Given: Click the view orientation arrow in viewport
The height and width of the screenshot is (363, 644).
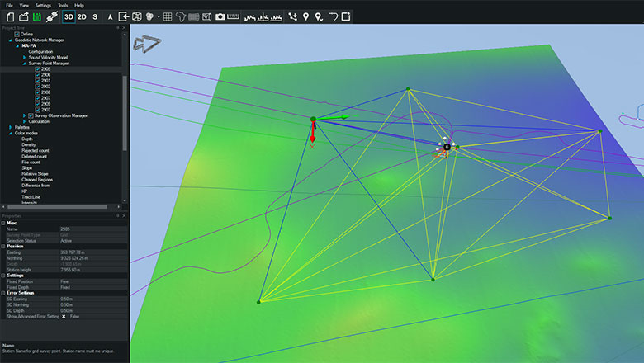Looking at the screenshot, I should [147, 44].
